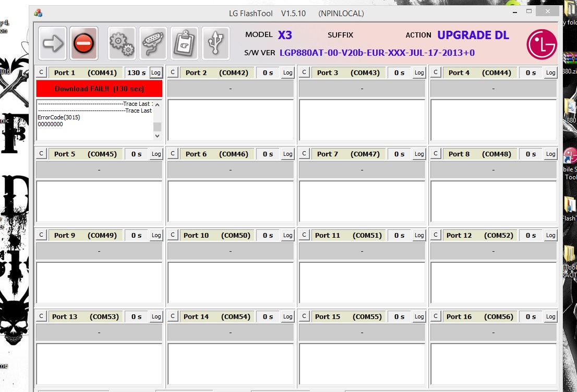Click the Port 6 (COM46) label
The height and width of the screenshot is (392, 577).
tap(217, 154)
